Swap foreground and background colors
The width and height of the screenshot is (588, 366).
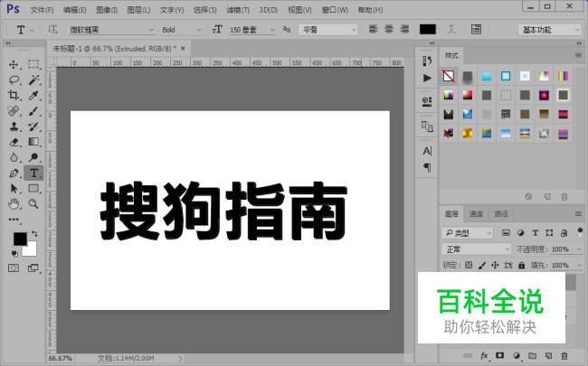click(x=34, y=234)
